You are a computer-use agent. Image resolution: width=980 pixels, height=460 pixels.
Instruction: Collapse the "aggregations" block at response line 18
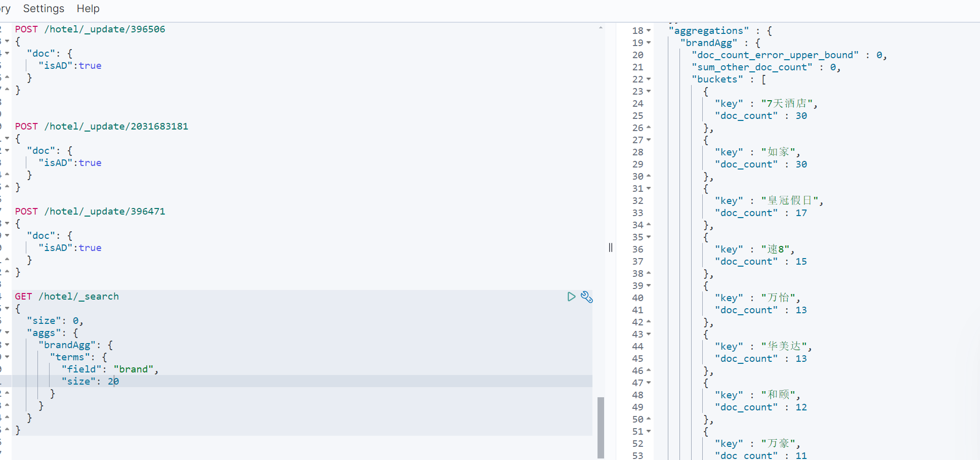649,31
